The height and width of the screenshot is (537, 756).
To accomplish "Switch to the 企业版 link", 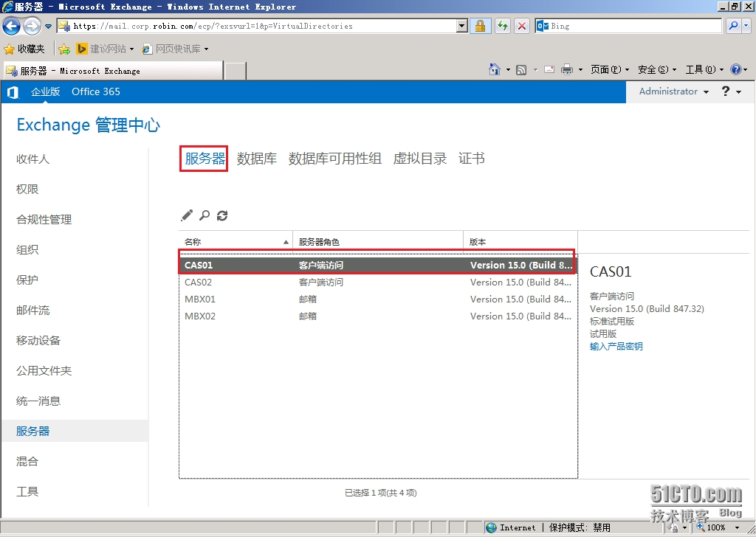I will 45,91.
